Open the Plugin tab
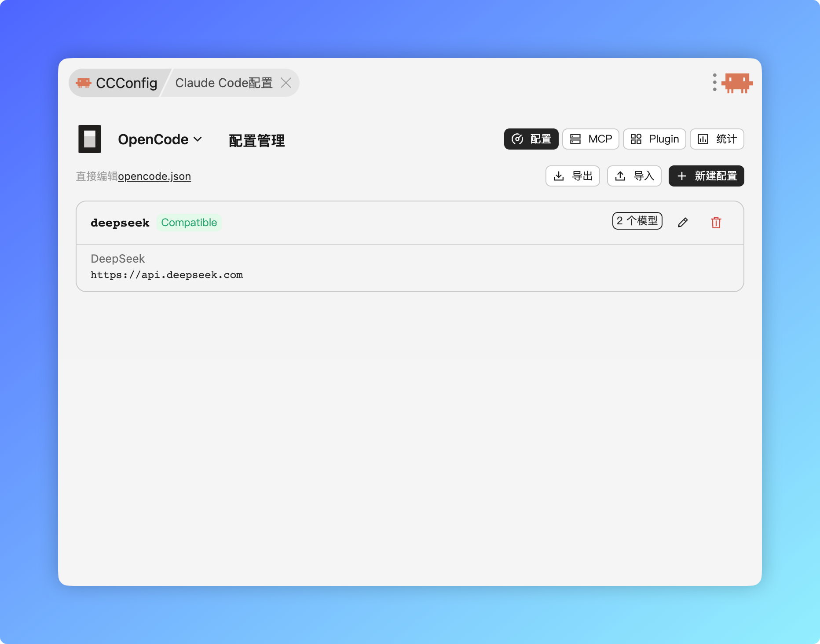The width and height of the screenshot is (820, 644). (655, 139)
